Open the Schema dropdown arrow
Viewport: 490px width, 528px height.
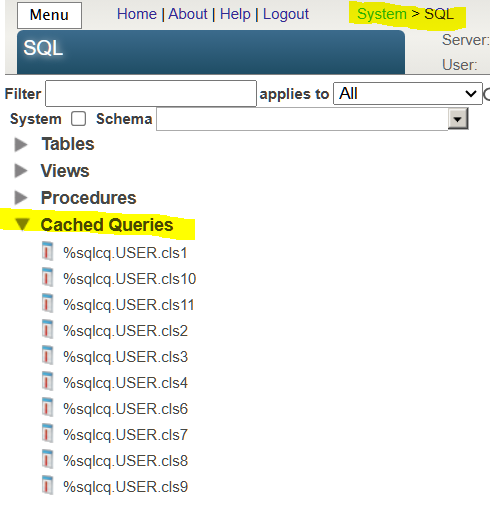(458, 119)
